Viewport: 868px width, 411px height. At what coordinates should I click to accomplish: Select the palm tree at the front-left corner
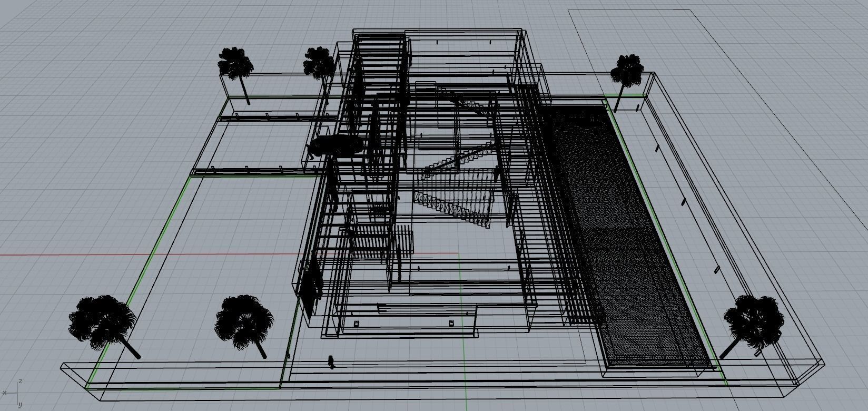point(104,327)
